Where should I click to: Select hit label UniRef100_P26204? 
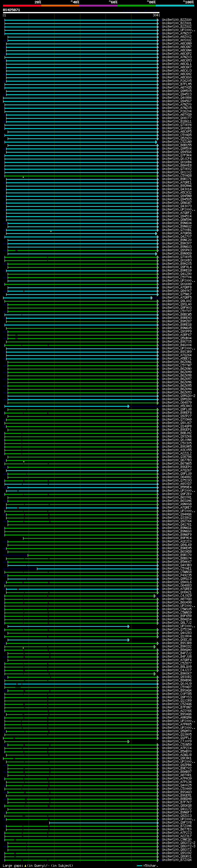177,111
